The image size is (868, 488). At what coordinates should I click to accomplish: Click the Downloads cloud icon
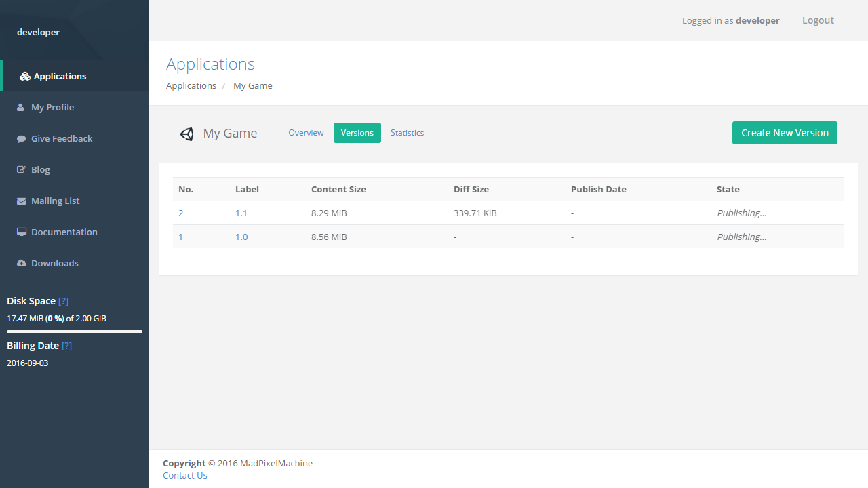[21, 263]
